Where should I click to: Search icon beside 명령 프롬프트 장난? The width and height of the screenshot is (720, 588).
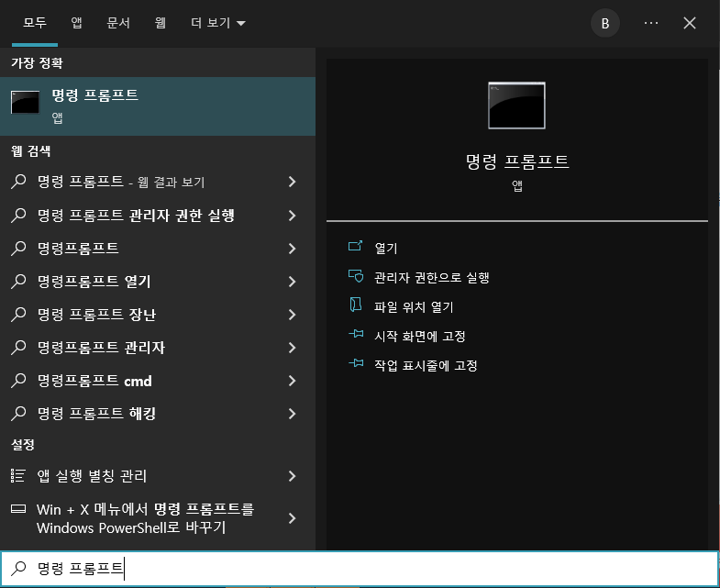[18, 315]
